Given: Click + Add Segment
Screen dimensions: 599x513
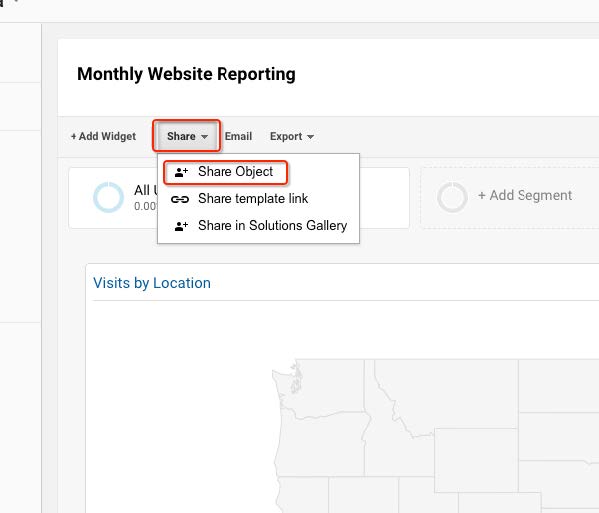Looking at the screenshot, I should pyautogui.click(x=525, y=196).
